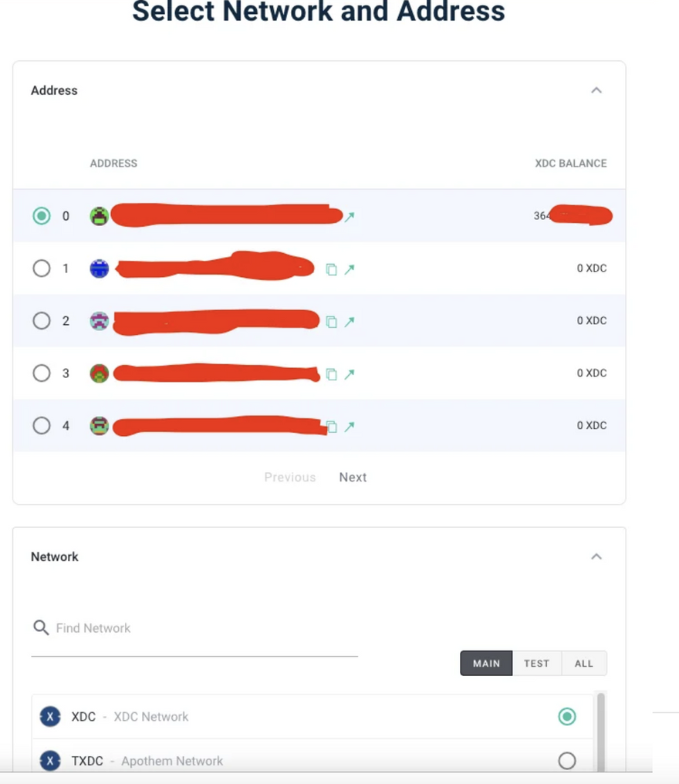The height and width of the screenshot is (784, 679).
Task: Select address 1 radio button
Action: coord(42,269)
